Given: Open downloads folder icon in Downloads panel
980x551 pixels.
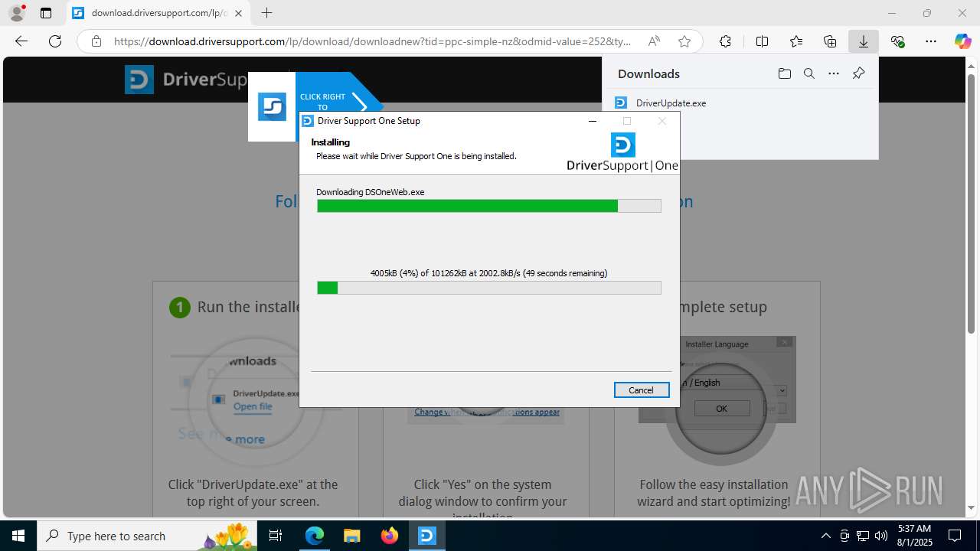Looking at the screenshot, I should (784, 73).
